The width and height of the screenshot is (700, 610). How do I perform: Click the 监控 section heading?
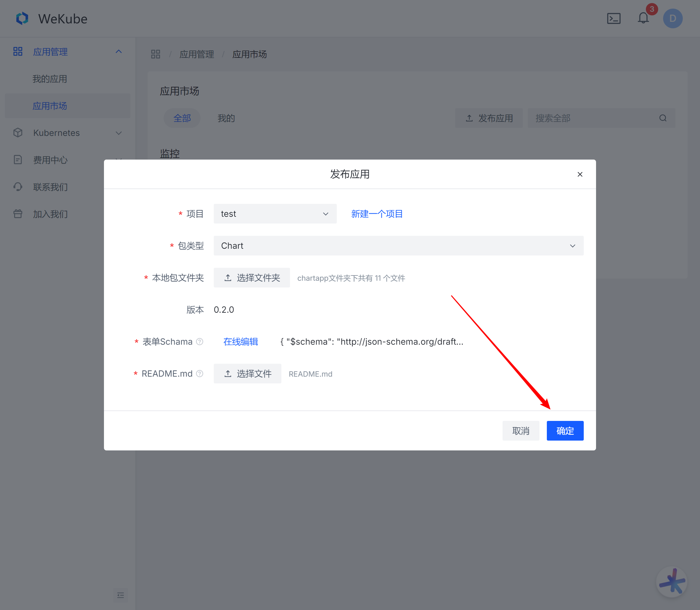tap(169, 153)
